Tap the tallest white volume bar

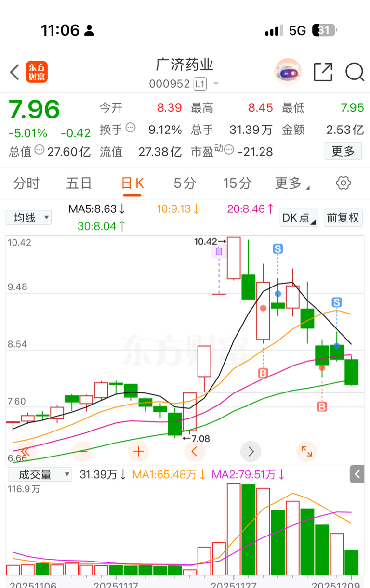point(234,529)
